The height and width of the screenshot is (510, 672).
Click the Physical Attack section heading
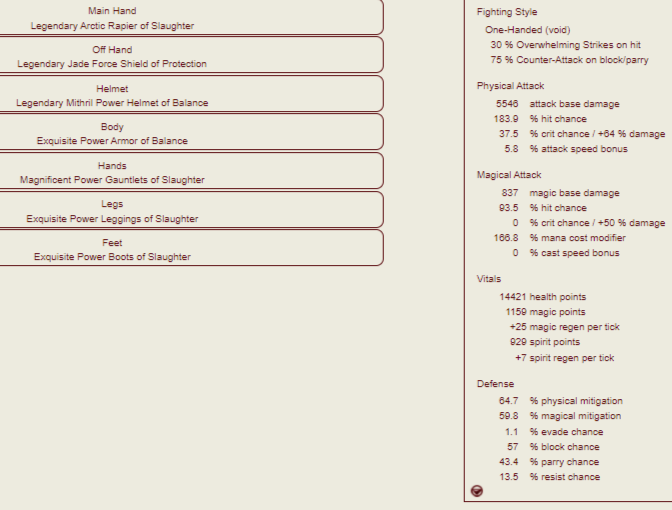pos(510,86)
